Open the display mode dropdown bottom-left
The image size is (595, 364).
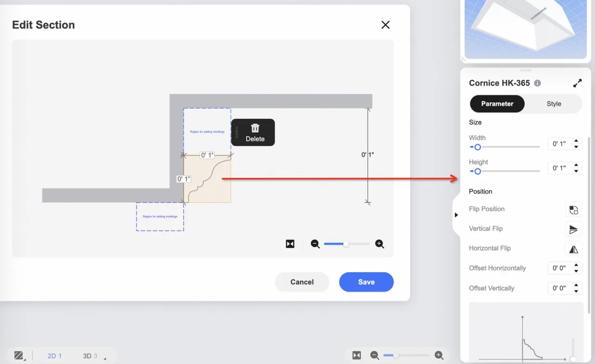[x=19, y=356]
